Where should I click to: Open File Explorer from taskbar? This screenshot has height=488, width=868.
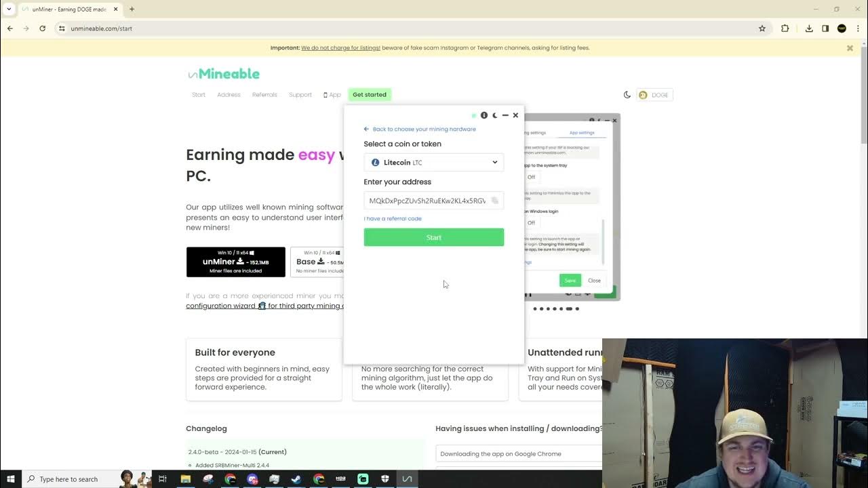(185, 479)
